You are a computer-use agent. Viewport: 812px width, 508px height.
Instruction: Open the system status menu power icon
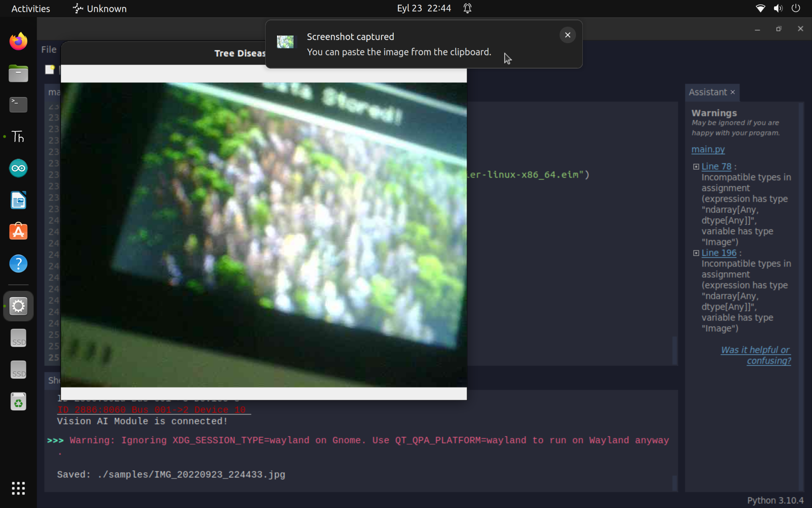pyautogui.click(x=796, y=8)
